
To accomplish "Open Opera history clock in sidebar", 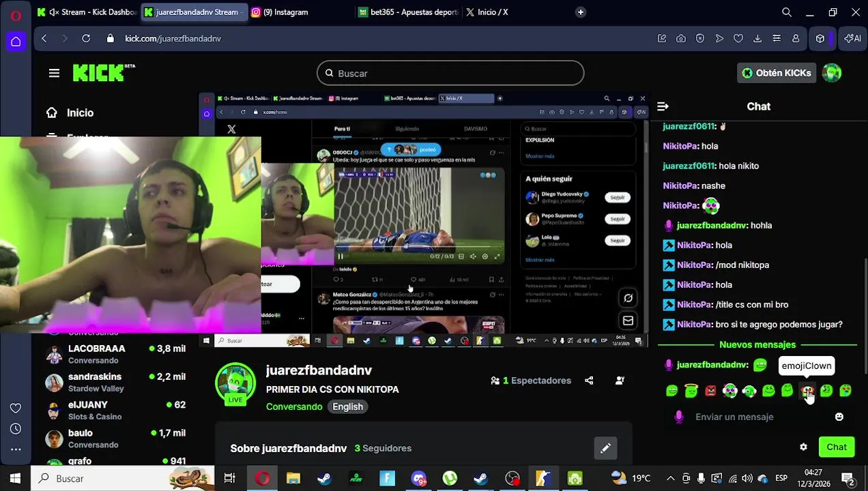I will pyautogui.click(x=16, y=430).
